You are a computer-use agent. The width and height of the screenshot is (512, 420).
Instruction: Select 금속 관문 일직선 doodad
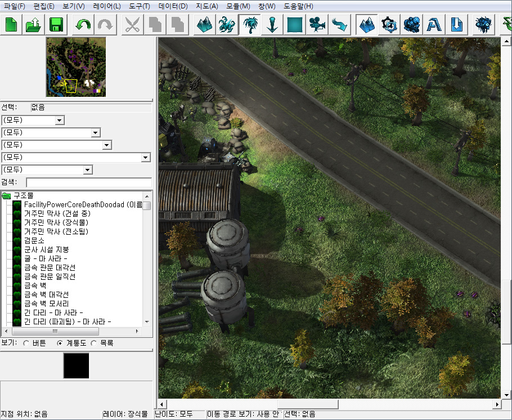click(x=50, y=277)
